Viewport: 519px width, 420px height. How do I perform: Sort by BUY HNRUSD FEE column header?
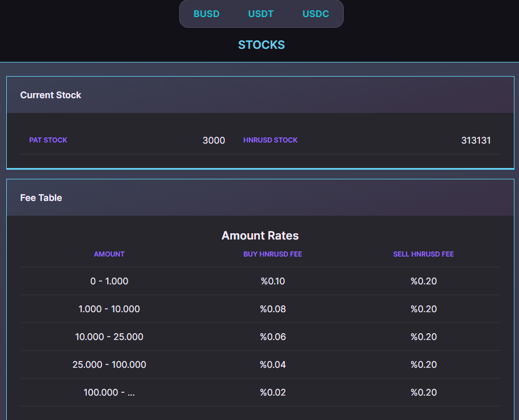coord(272,254)
